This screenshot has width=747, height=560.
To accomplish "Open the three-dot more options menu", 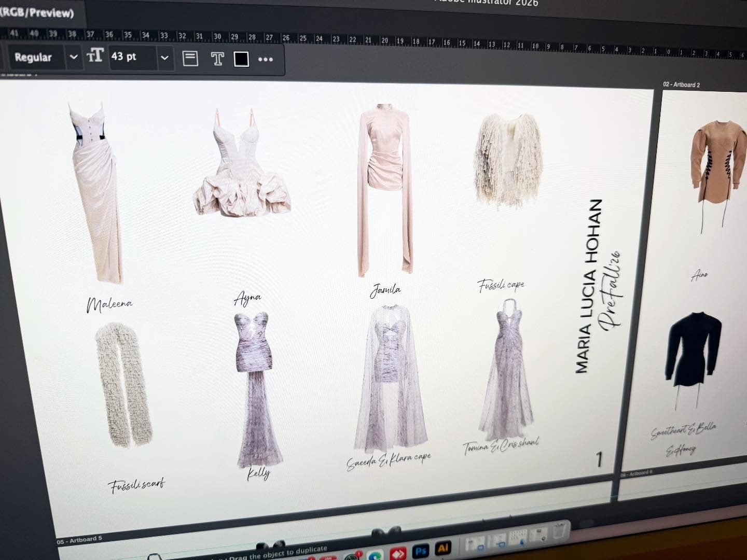I will pyautogui.click(x=266, y=60).
